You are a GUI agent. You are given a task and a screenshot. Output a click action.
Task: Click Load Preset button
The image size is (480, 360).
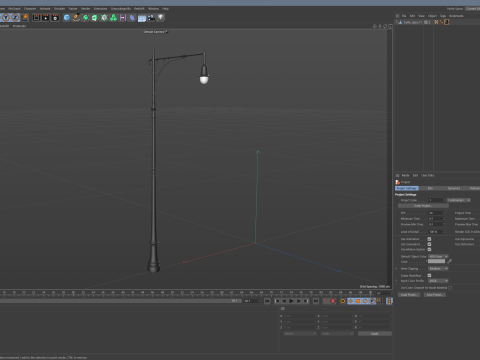[x=409, y=295]
